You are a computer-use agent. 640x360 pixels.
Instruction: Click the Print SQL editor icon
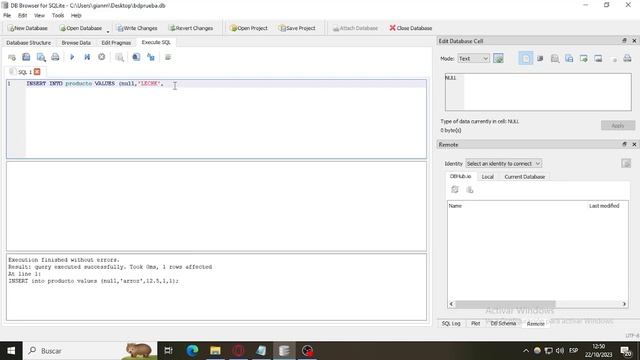pyautogui.click(x=55, y=57)
